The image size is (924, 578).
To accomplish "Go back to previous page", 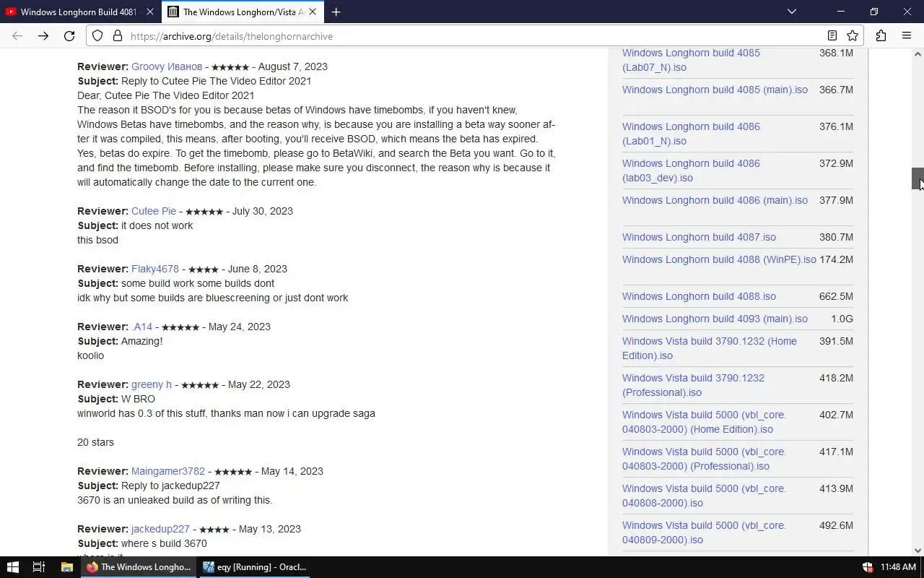I will [x=17, y=36].
